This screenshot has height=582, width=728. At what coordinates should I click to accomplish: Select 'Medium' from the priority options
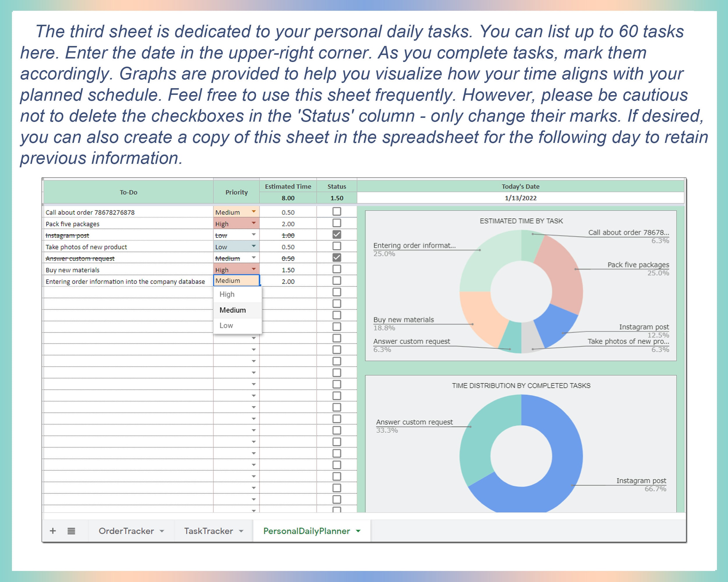coord(233,310)
